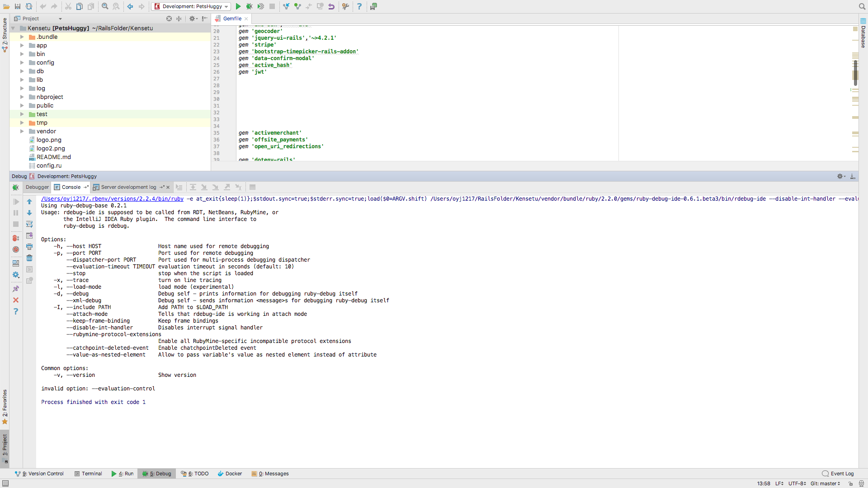The image size is (868, 488).
Task: Click the Gemfile editor vertical scrollbar thumb
Action: (855, 72)
